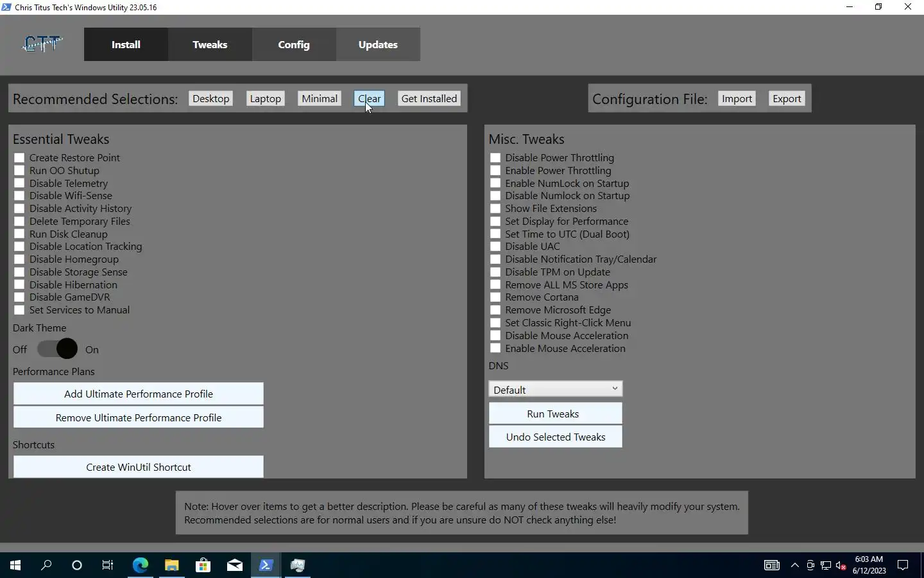
Task: Click the Get Installed button
Action: (429, 98)
